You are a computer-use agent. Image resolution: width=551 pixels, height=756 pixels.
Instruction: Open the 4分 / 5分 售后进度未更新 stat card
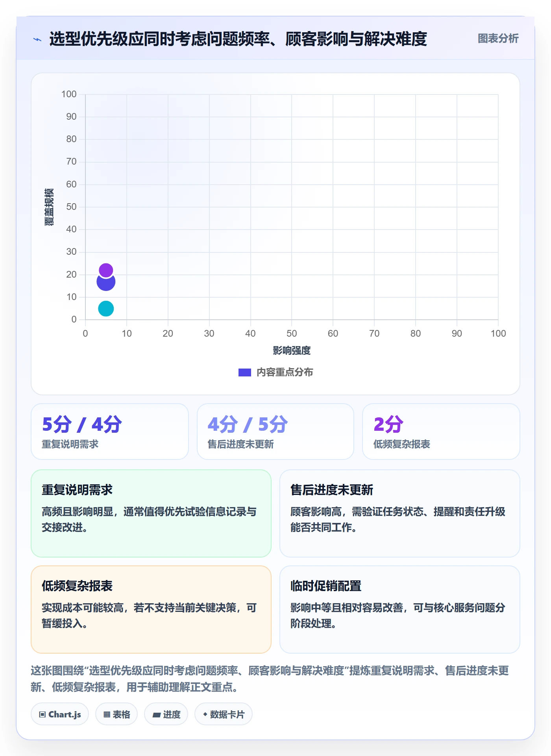point(275,432)
